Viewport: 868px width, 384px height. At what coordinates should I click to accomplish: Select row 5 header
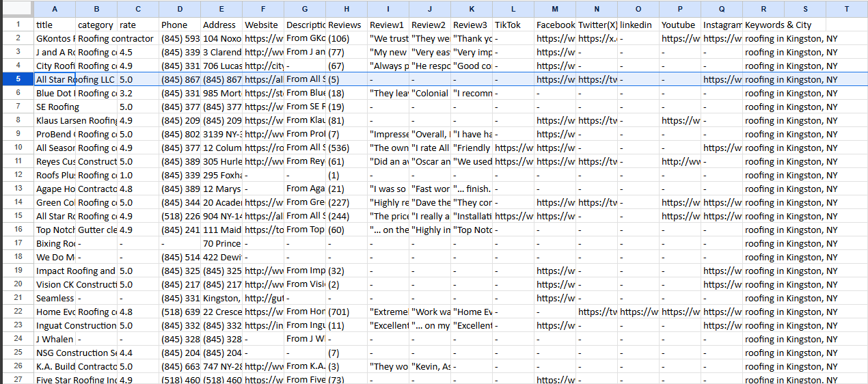pos(17,79)
